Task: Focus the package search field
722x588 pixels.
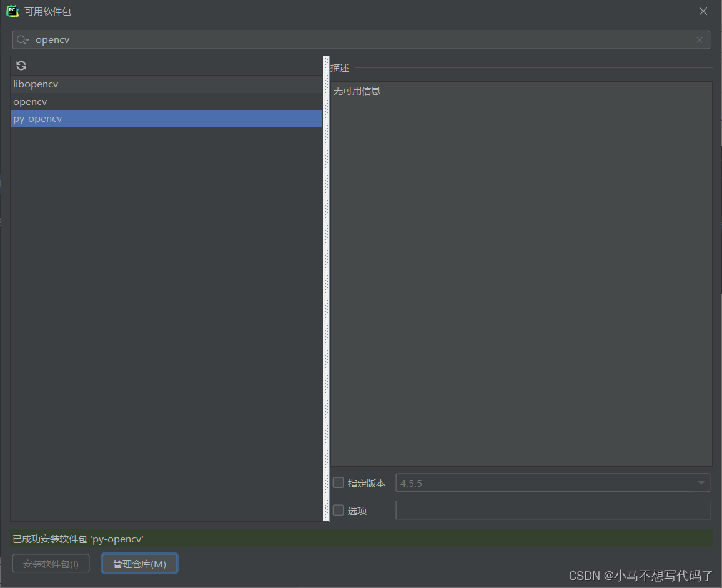Action: [361, 40]
